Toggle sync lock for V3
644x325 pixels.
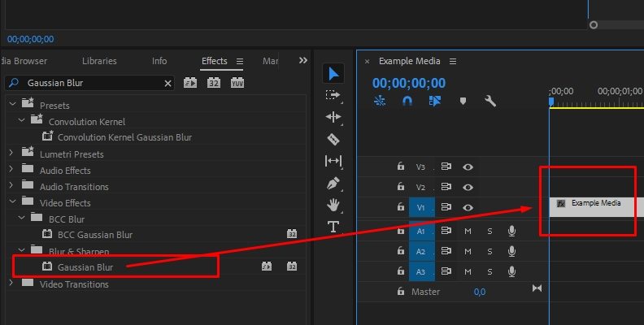pos(446,167)
